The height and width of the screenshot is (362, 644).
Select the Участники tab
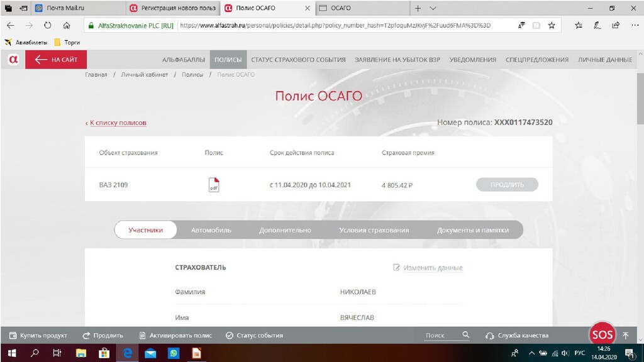(146, 230)
